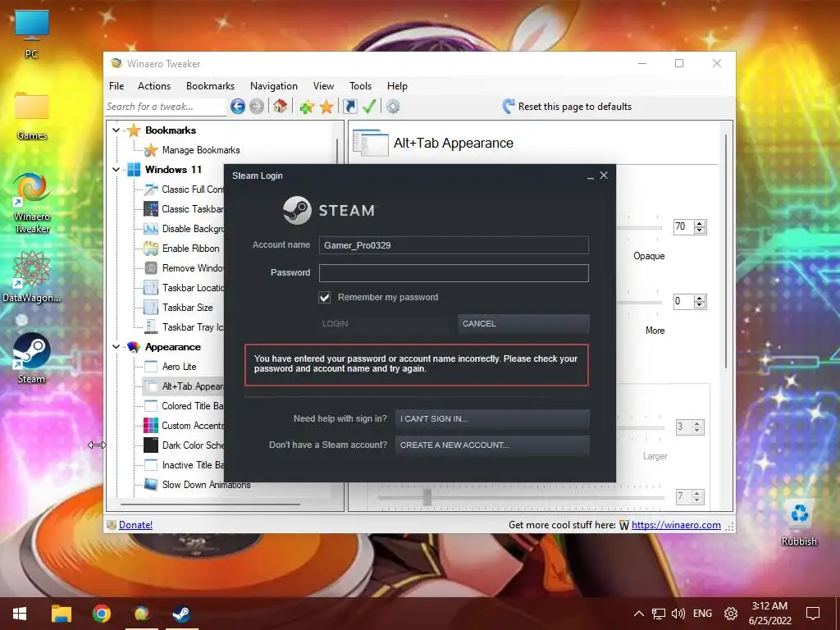Click the shortcut arrow export icon in toolbar

coord(349,107)
